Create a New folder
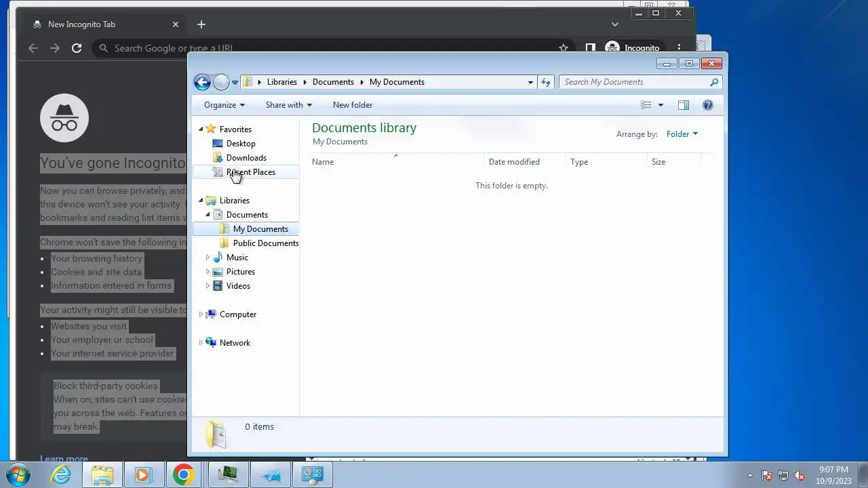 point(353,105)
